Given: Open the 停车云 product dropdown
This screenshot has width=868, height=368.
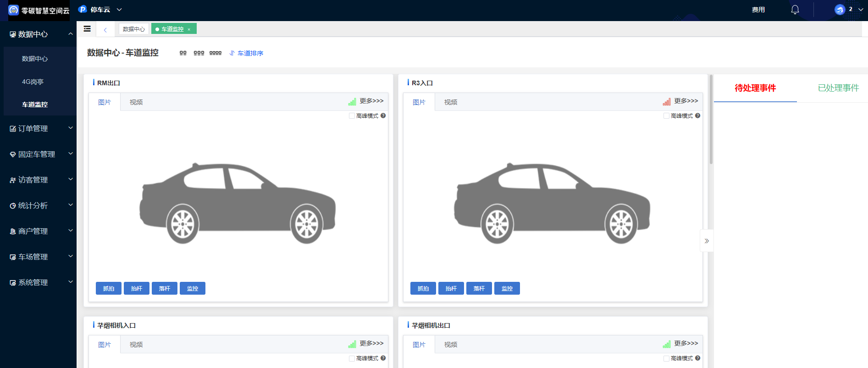Looking at the screenshot, I should 100,10.
